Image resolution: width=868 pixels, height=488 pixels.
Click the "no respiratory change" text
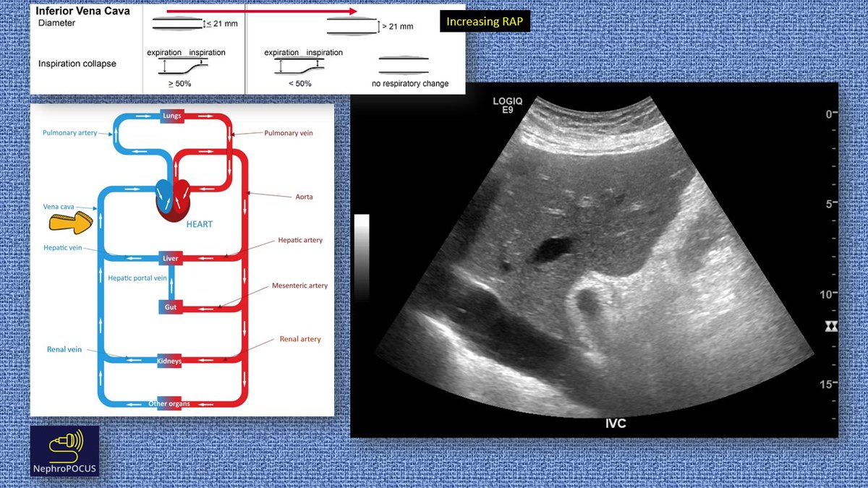pyautogui.click(x=410, y=84)
